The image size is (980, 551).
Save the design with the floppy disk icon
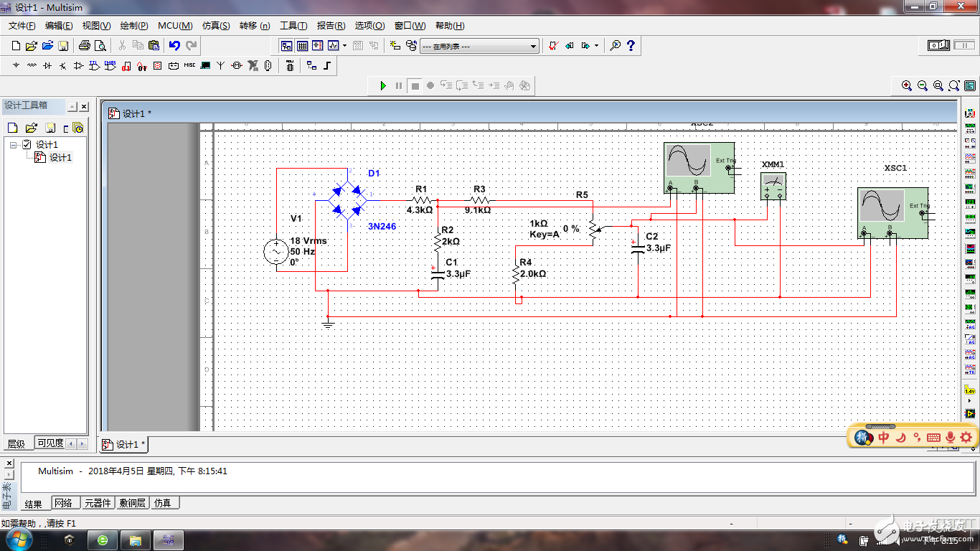[x=63, y=46]
